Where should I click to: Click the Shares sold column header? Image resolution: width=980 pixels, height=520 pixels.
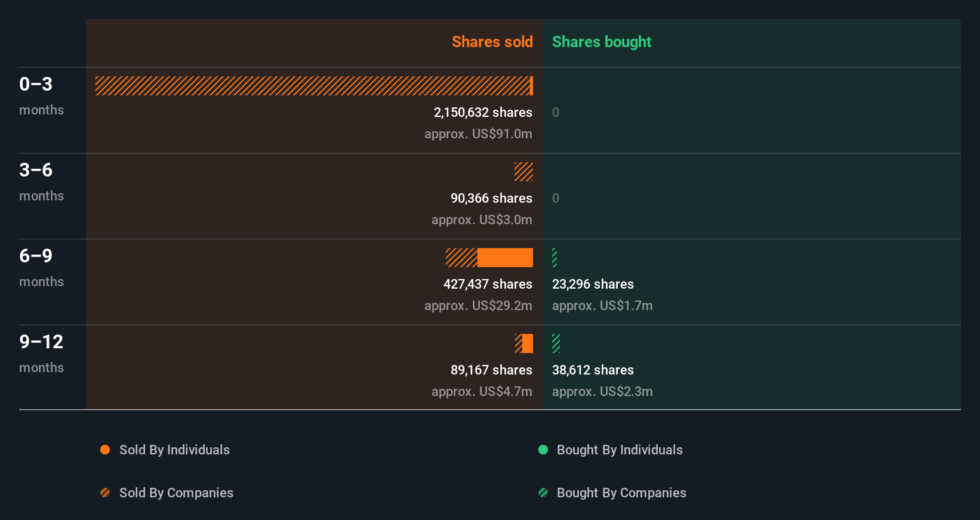tap(492, 42)
